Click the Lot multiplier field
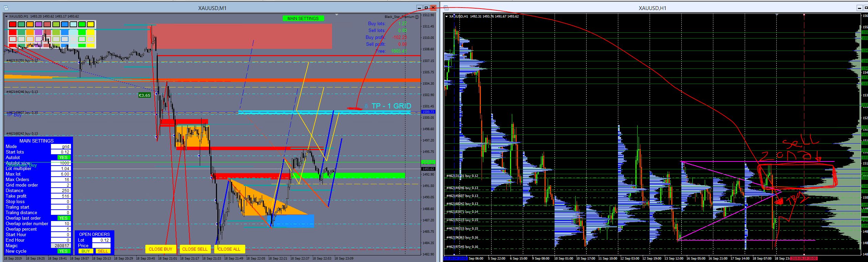 61,168
